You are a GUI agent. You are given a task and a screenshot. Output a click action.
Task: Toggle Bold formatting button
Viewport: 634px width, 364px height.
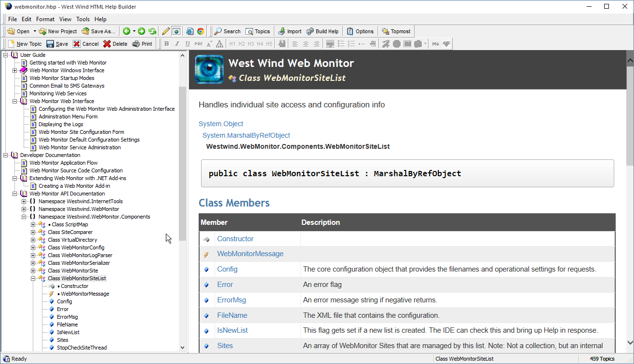167,44
